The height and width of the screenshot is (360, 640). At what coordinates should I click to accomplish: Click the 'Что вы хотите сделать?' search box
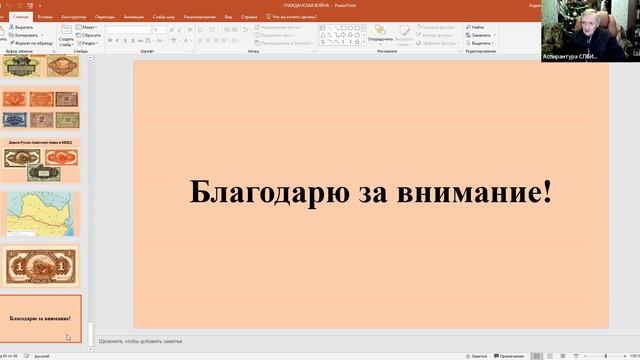[x=291, y=17]
